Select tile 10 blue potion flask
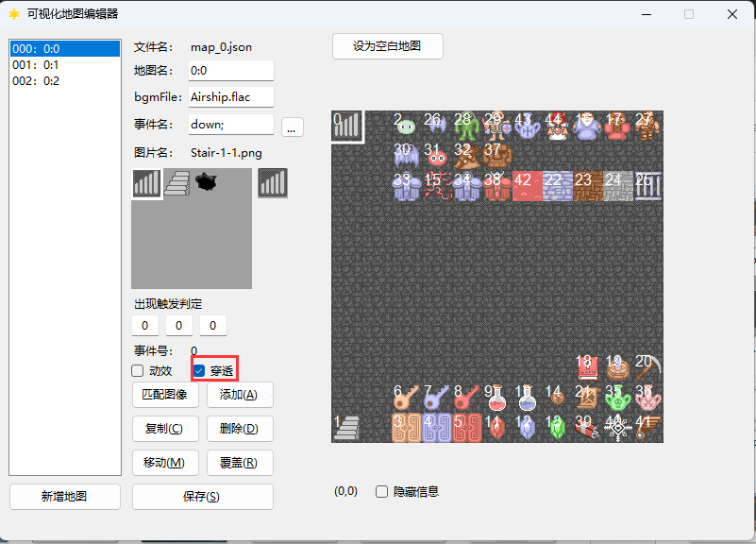Image resolution: width=756 pixels, height=544 pixels. point(528,398)
